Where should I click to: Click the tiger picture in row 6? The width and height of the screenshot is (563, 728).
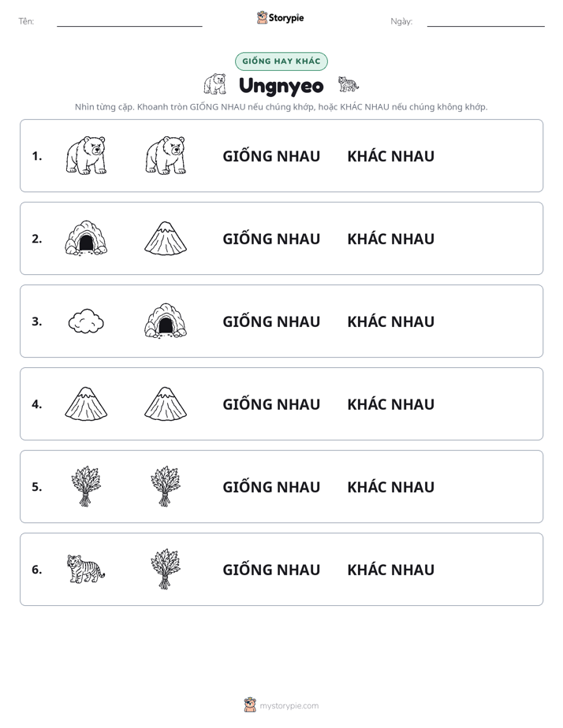86,569
